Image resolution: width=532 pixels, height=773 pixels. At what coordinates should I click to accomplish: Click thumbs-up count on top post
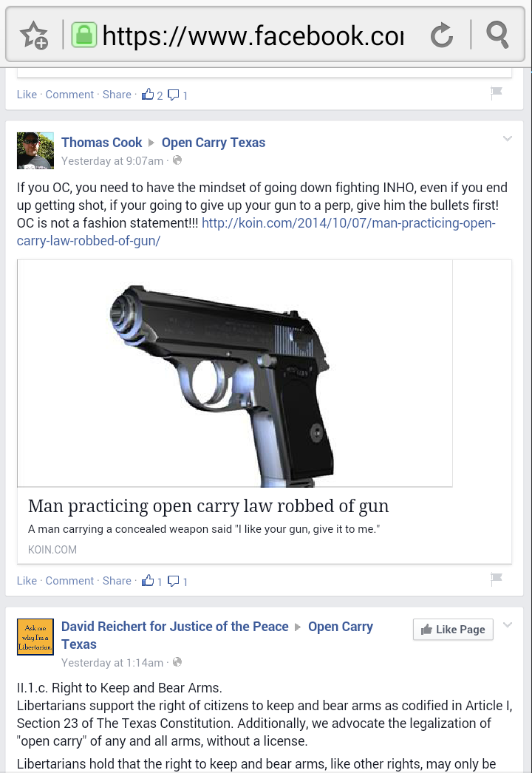(x=152, y=95)
